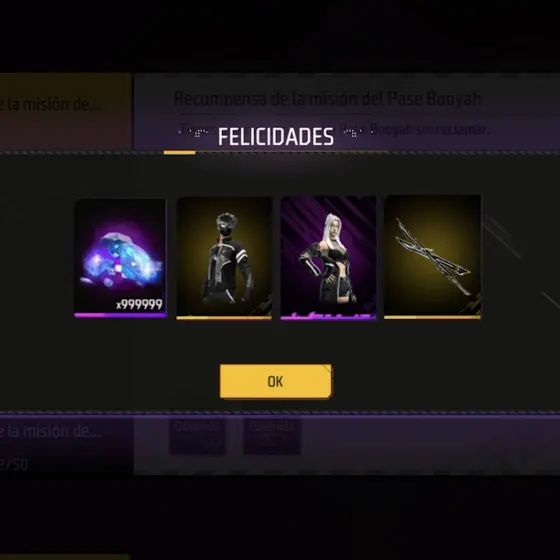This screenshot has height=560, width=560.
Task: Click the first Obtenido reward tile
Action: pos(197,436)
